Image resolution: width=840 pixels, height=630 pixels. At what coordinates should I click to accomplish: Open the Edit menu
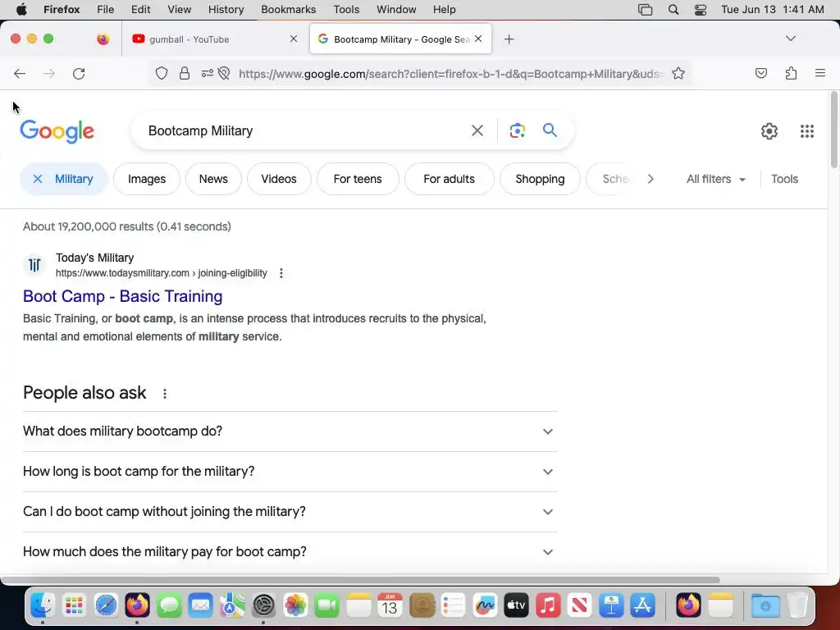tap(140, 10)
